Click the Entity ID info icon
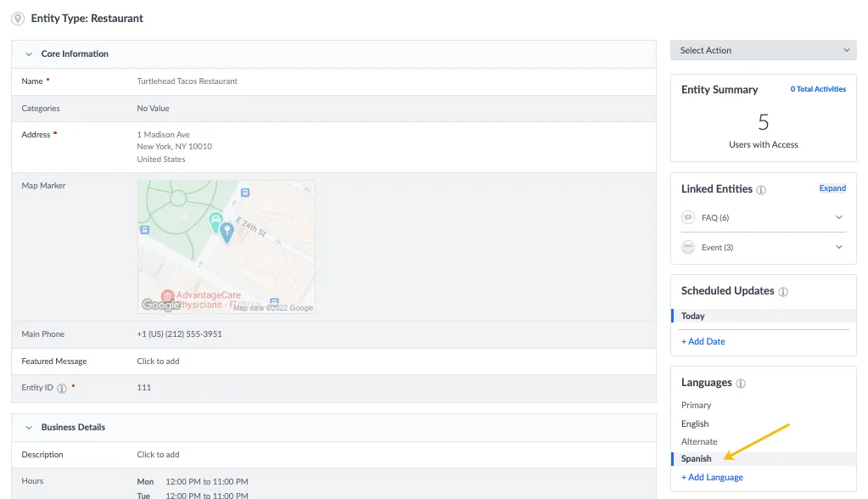 (x=62, y=388)
